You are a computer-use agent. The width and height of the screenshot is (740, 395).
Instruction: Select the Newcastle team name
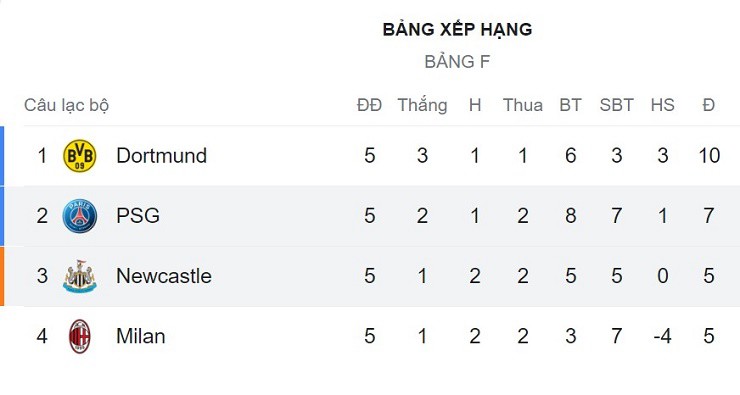point(164,276)
